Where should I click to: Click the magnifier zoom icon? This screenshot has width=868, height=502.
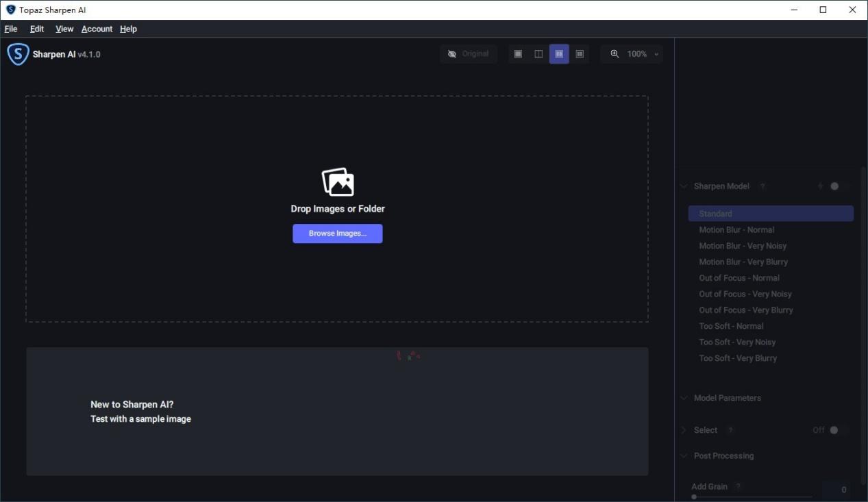[615, 54]
